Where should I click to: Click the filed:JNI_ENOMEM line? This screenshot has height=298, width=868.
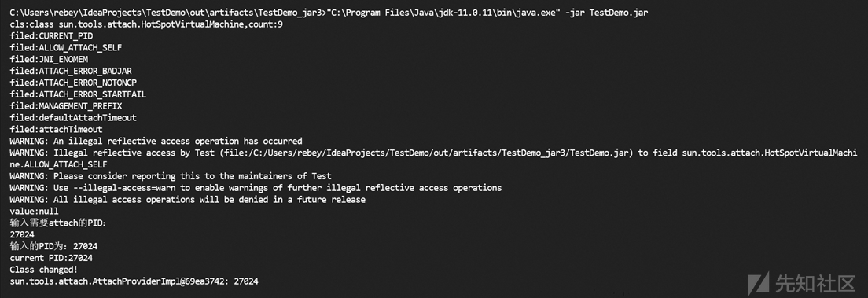click(x=49, y=59)
